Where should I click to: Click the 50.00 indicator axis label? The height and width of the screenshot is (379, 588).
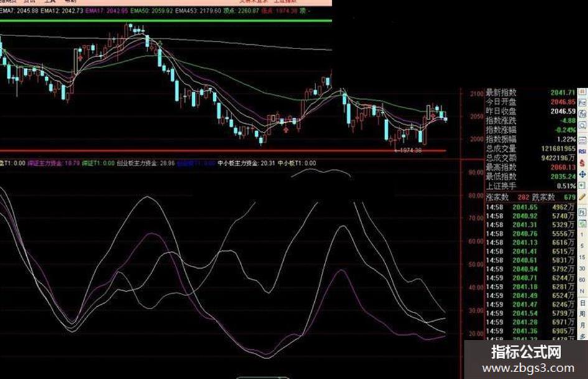(x=476, y=264)
